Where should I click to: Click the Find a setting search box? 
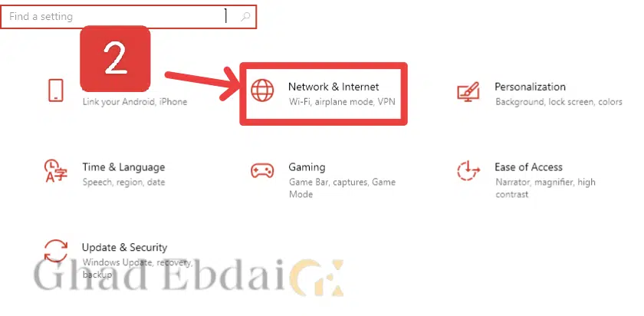point(128,17)
